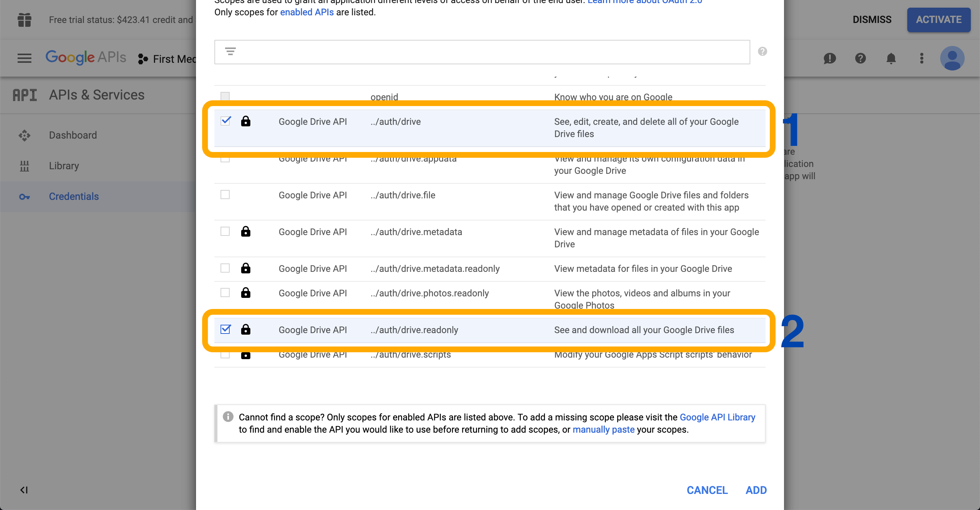The height and width of the screenshot is (510, 980).
Task: Click the manually paste link
Action: [604, 429]
